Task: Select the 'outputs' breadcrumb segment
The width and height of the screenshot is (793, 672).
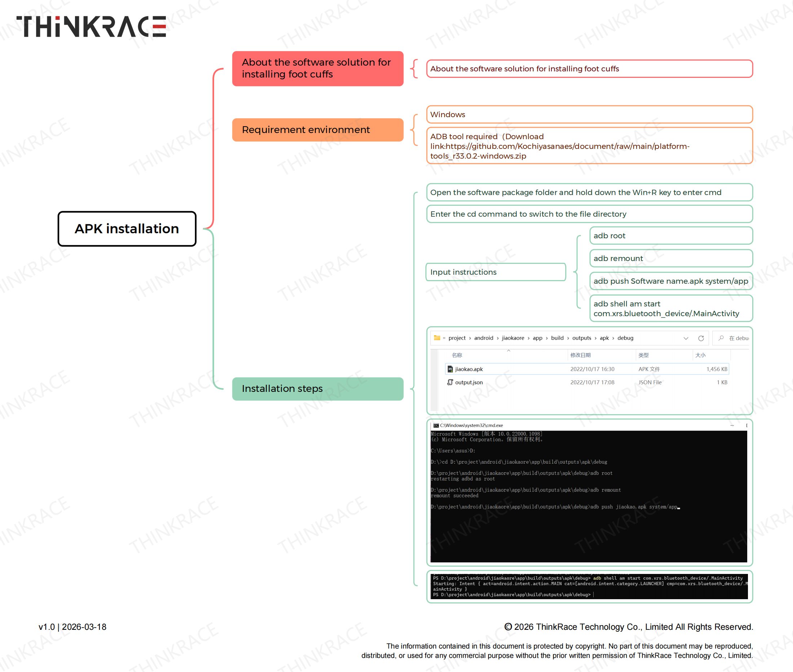Action: click(582, 338)
